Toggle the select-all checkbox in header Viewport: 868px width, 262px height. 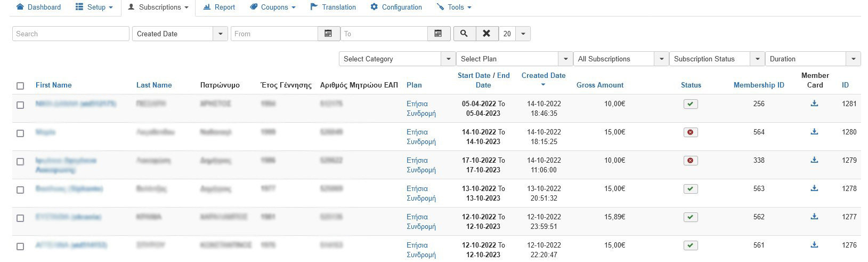click(x=20, y=85)
